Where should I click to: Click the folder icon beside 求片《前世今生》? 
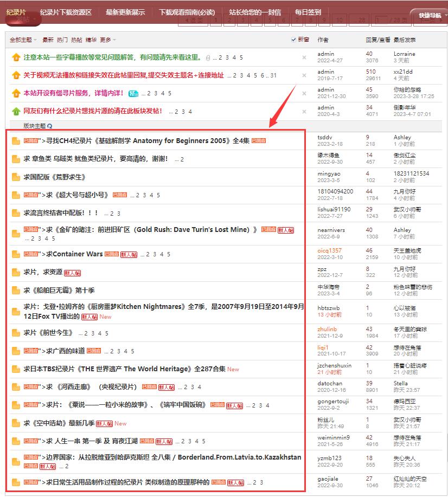tap(16, 333)
